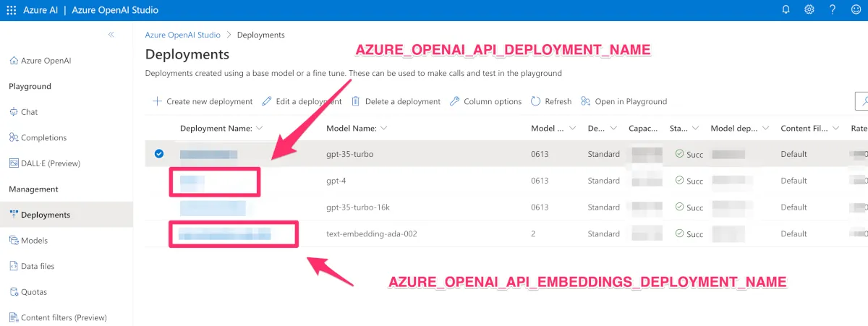This screenshot has height=326, width=868.
Task: Click Deployments breadcrumb text
Action: 261,35
